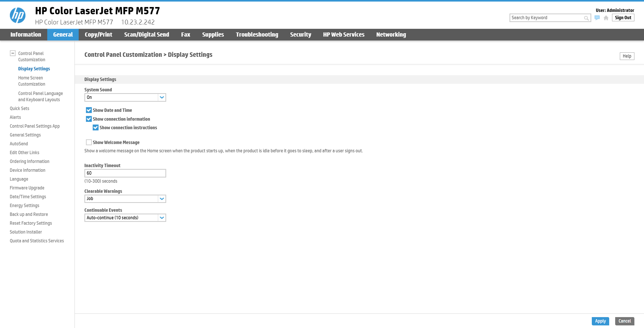
Task: Open the Networking tab
Action: tap(391, 35)
